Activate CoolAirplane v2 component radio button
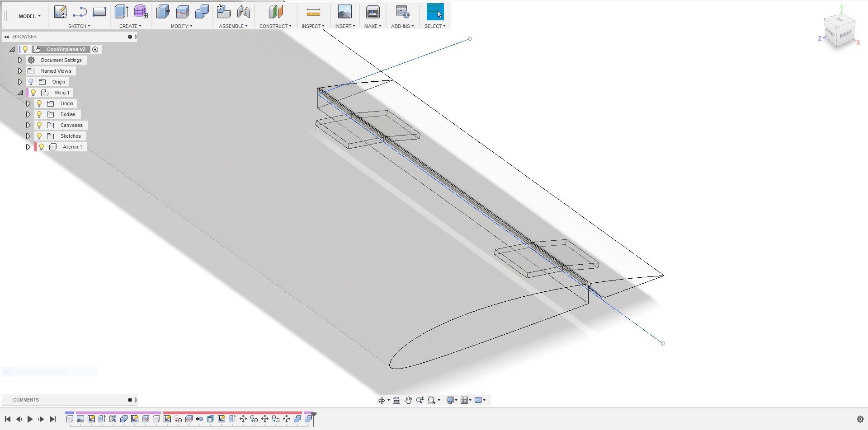 click(x=95, y=49)
